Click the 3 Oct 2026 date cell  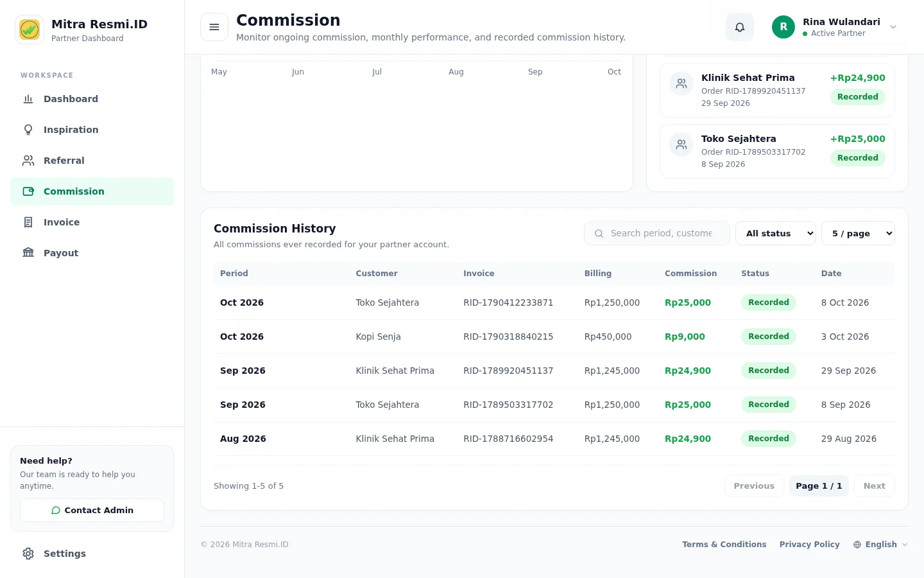[845, 337]
